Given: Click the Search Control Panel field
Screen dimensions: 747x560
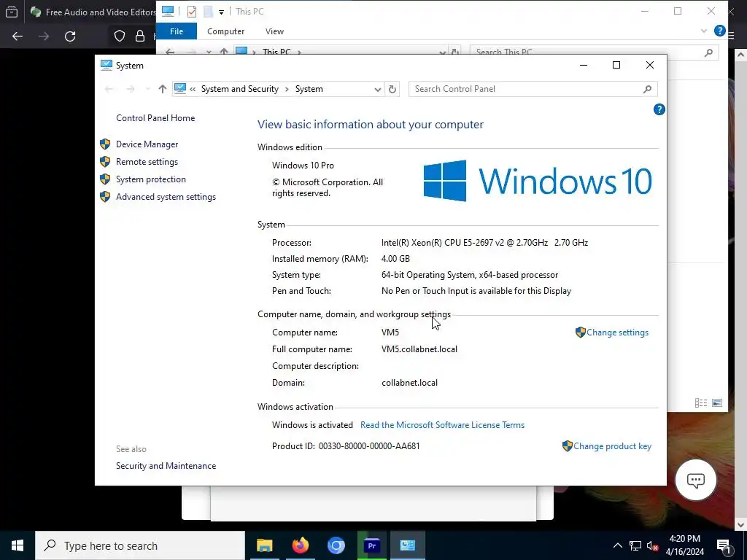Looking at the screenshot, I should click(x=533, y=89).
